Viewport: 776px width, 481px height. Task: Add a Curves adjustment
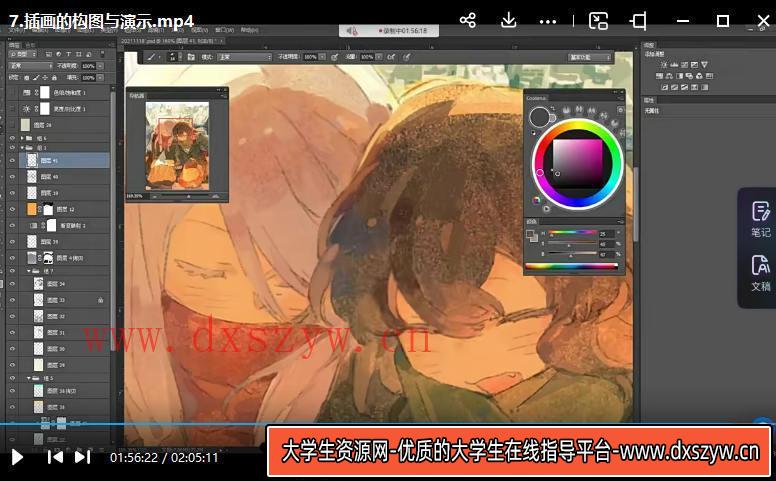pyautogui.click(x=684, y=65)
